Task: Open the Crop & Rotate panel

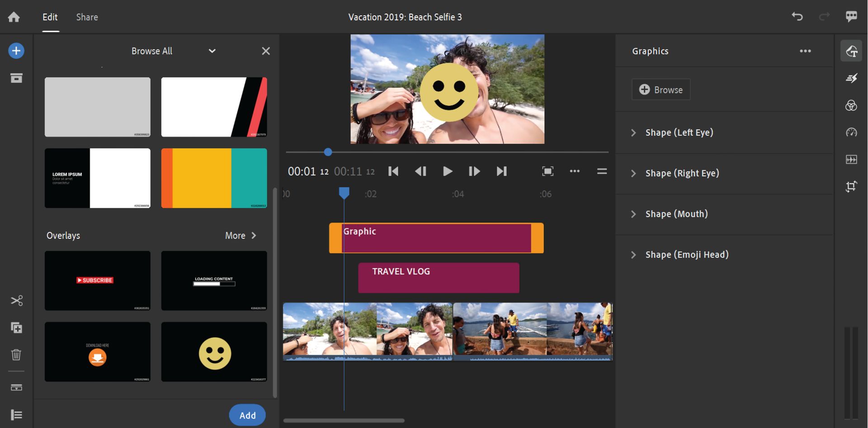Action: pyautogui.click(x=851, y=186)
